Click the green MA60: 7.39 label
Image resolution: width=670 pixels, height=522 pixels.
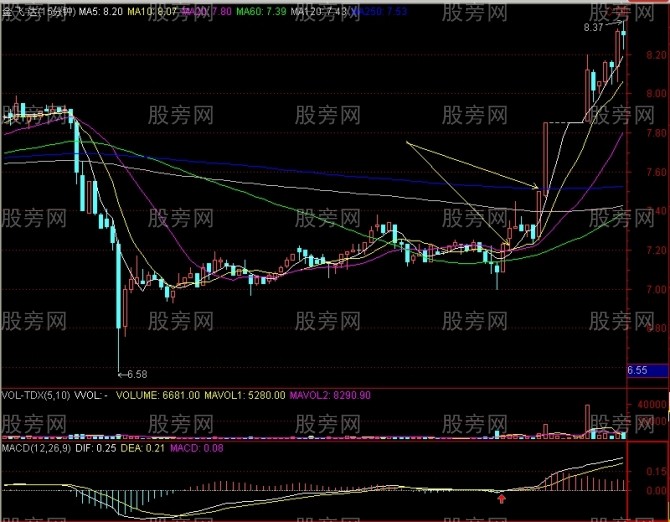(261, 12)
